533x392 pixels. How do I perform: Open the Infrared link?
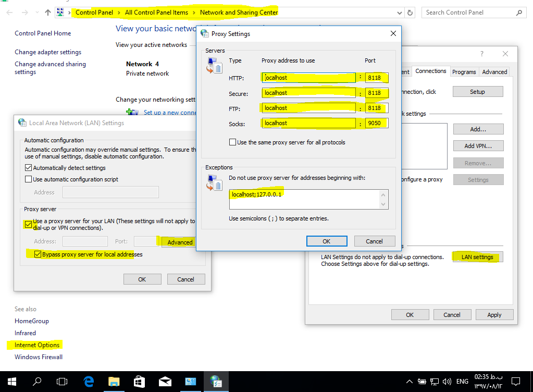pyautogui.click(x=25, y=333)
